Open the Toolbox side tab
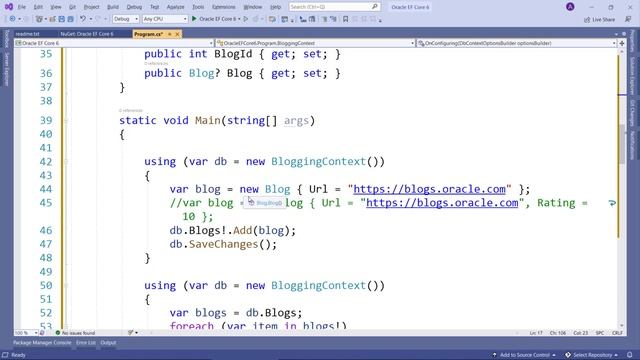640x360 pixels. pos(6,39)
